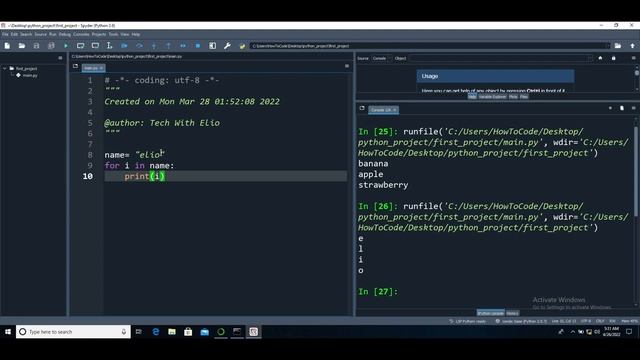Click Browse tabs icon in console

pyautogui.click(x=362, y=108)
